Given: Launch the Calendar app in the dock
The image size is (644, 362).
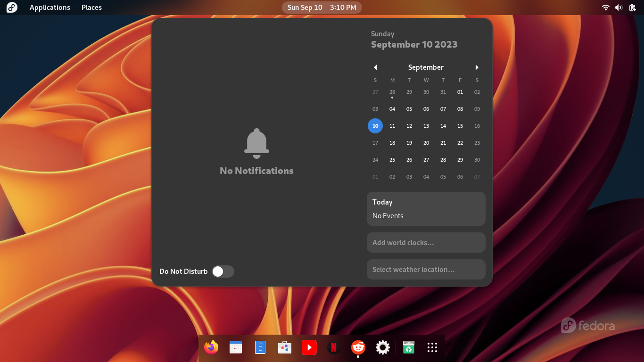Looking at the screenshot, I should 236,348.
